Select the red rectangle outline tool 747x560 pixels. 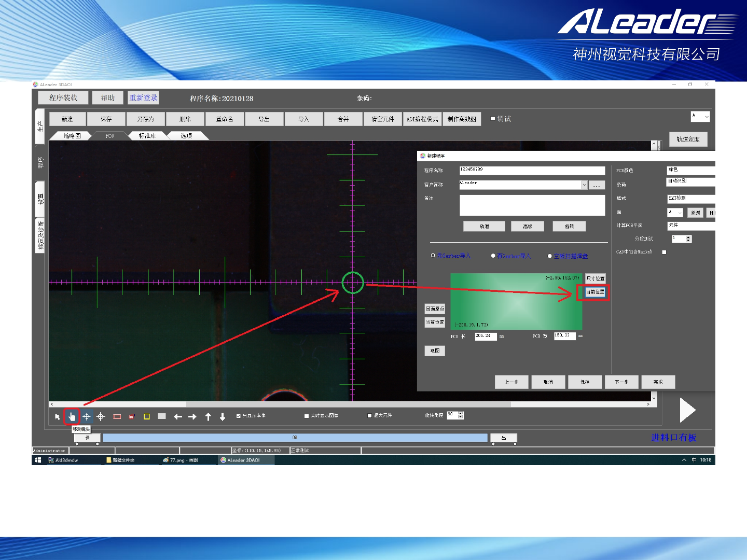[117, 416]
